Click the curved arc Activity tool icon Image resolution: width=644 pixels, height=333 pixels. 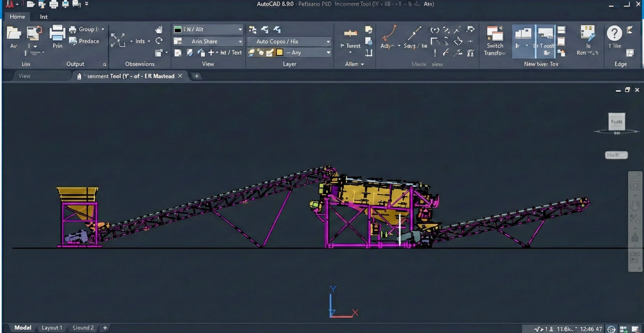389,33
